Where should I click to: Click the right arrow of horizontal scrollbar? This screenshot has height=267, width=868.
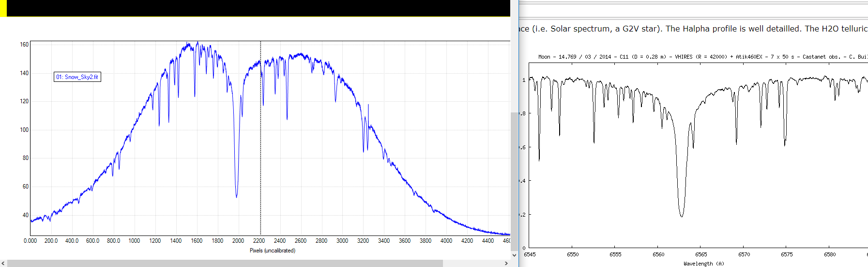coord(506,263)
